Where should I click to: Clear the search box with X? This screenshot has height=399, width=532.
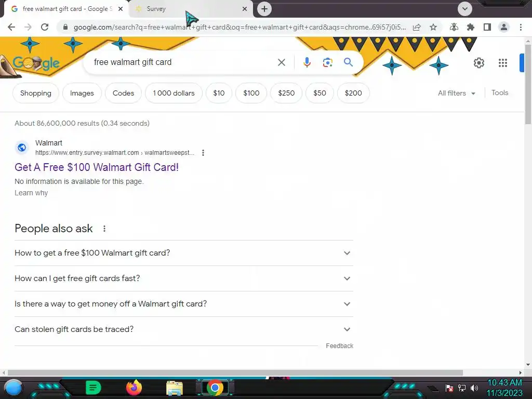(x=281, y=62)
